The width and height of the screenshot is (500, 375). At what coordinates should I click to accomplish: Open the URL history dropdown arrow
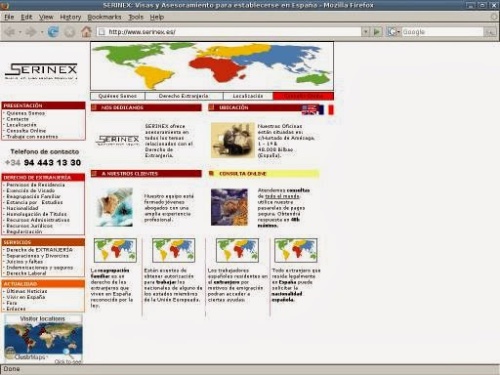(366, 32)
